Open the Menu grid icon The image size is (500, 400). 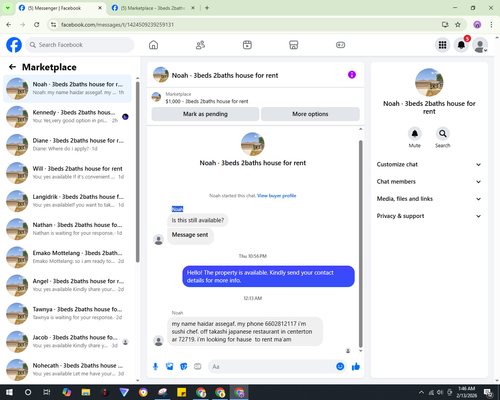point(442,45)
